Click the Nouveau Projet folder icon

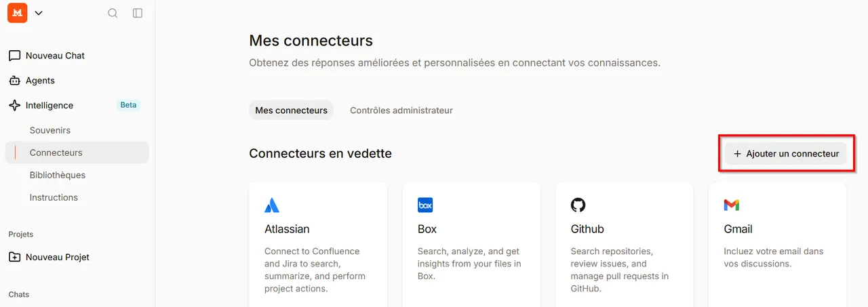tap(14, 257)
